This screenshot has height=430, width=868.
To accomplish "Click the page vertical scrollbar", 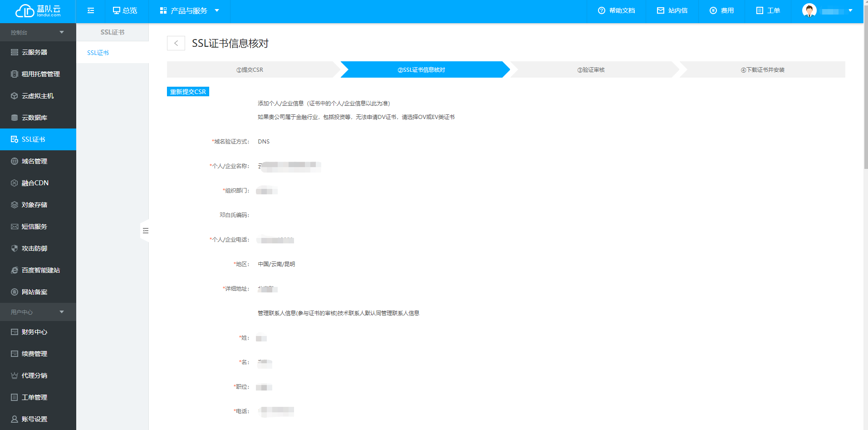I will tap(865, 91).
